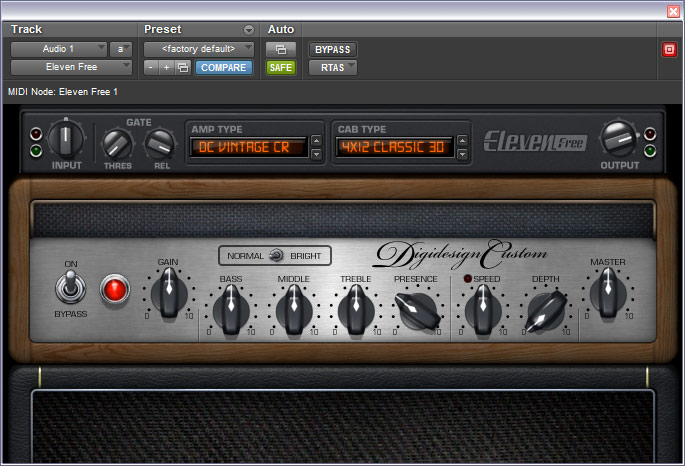Open the insert position 'a' dropdown

121,49
